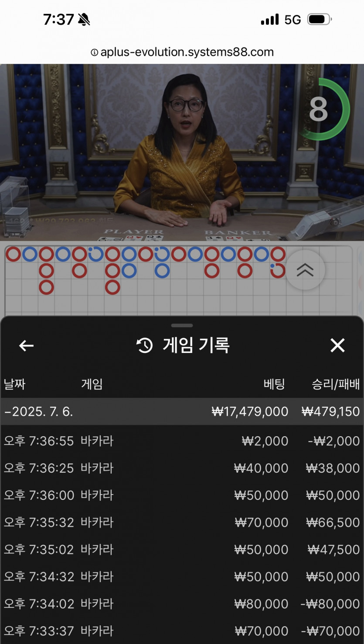Open the 오후 7:36:25 baccarat record

(182, 468)
